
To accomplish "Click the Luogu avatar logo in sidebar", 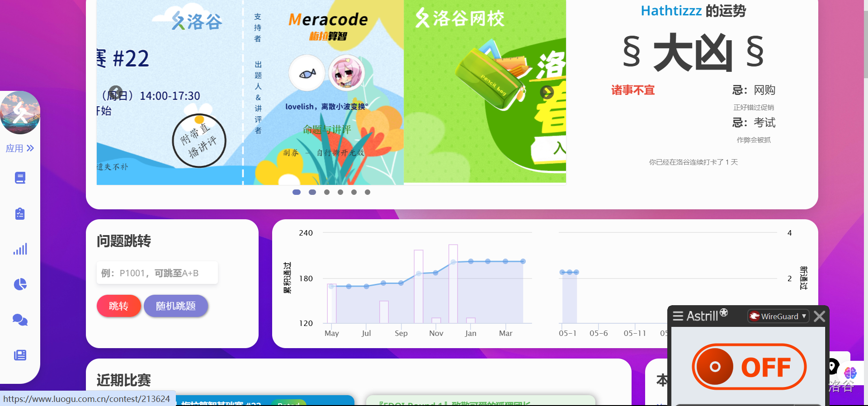I will click(x=20, y=113).
